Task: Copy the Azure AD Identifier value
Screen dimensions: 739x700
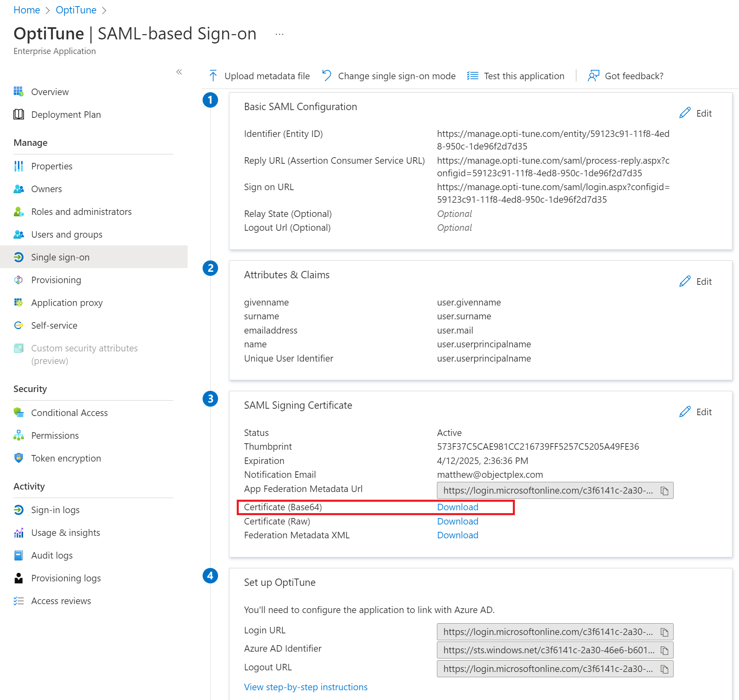Action: (664, 650)
